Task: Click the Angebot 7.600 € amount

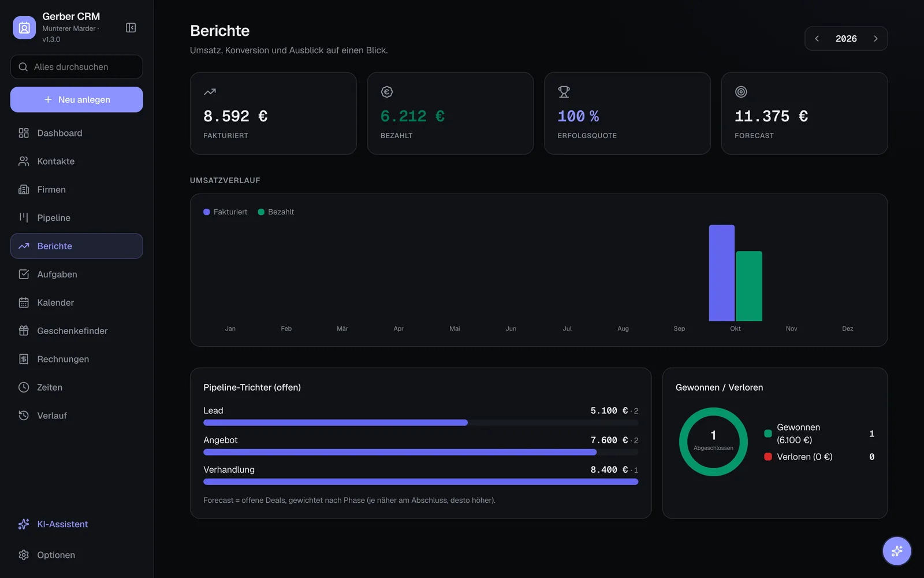Action: point(609,440)
